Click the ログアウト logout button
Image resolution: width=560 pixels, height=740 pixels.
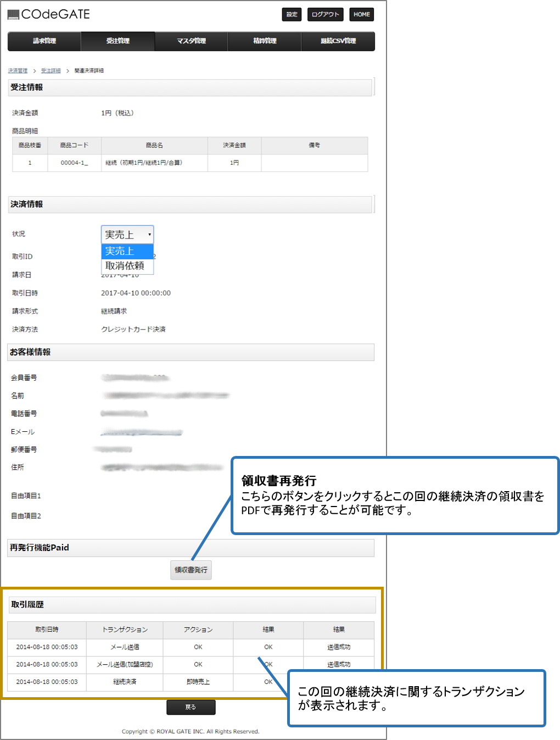pos(325,14)
